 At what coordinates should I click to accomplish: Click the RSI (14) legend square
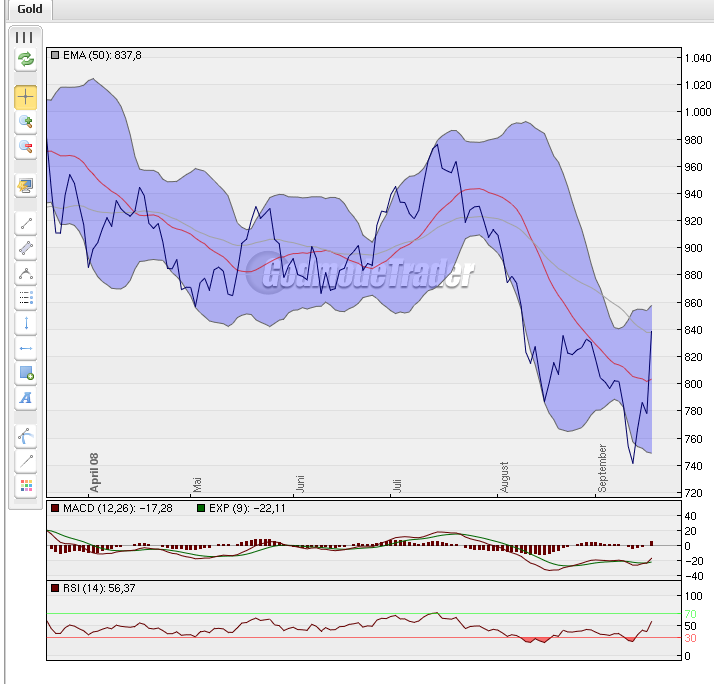click(55, 588)
